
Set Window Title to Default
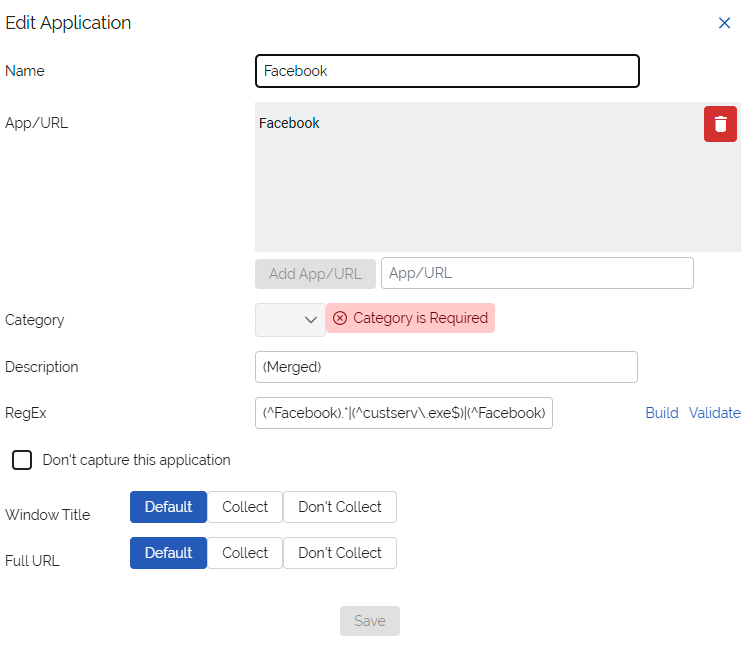click(168, 507)
